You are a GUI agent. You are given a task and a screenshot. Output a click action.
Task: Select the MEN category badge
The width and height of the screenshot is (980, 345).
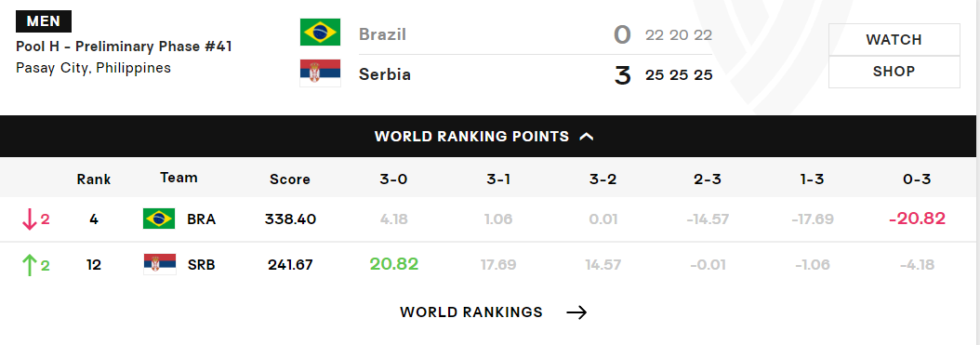click(x=44, y=21)
